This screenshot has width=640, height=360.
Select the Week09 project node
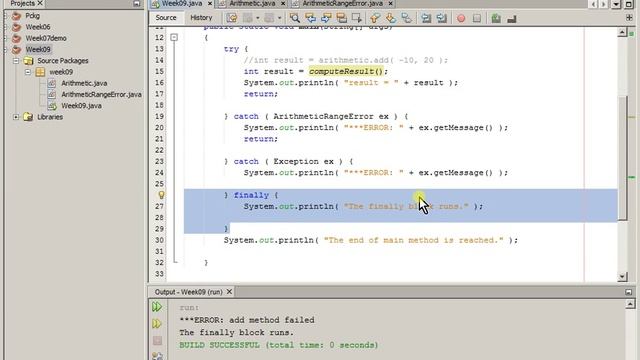[38, 49]
